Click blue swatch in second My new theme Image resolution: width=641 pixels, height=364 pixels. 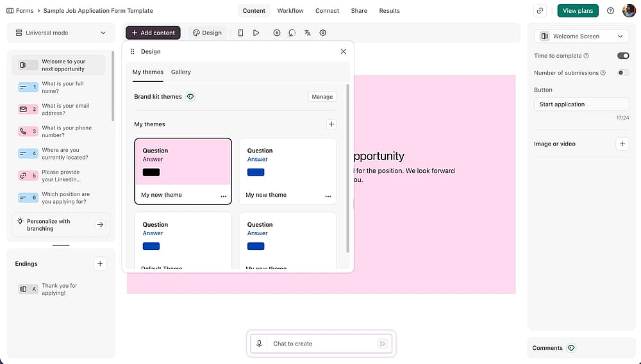click(x=256, y=172)
